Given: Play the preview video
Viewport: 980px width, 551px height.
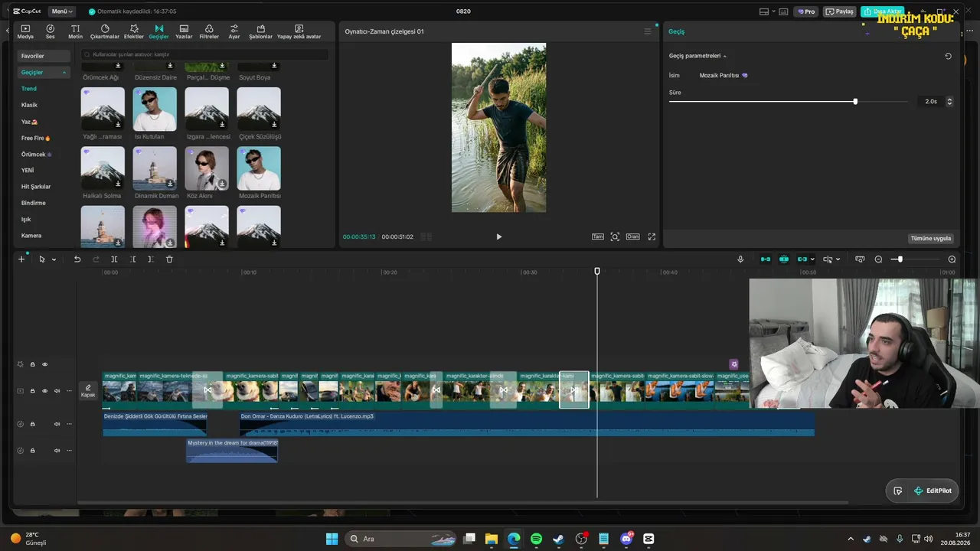Looking at the screenshot, I should (498, 237).
